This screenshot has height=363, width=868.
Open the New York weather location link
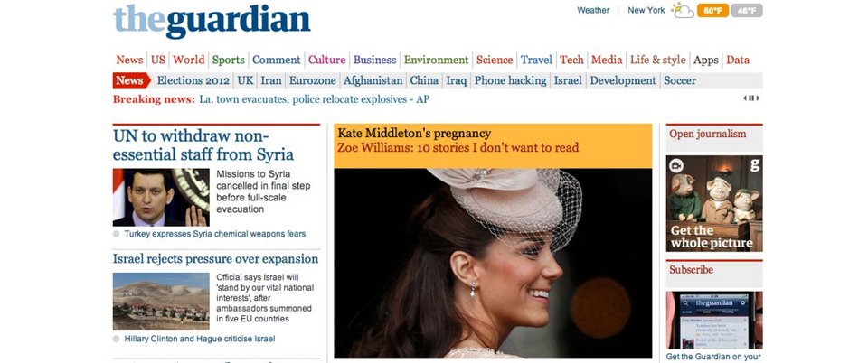pyautogui.click(x=646, y=10)
